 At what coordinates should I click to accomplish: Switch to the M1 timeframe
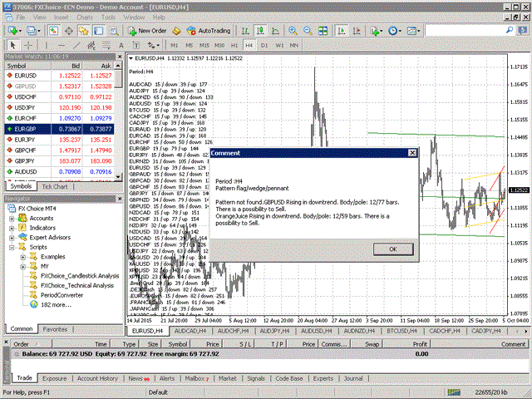(174, 45)
